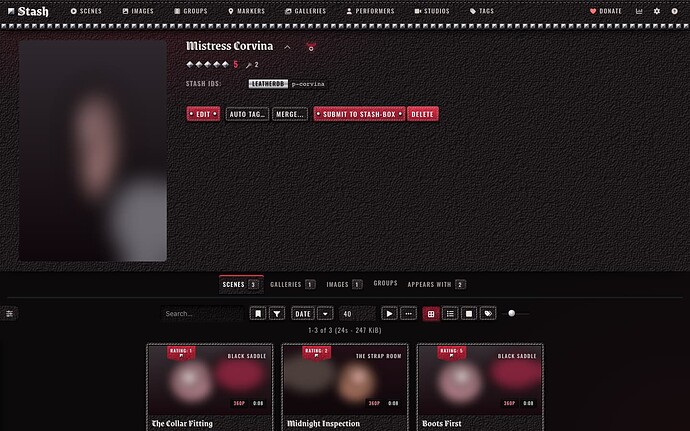
Task: Open Midnight Inspection scene thumbnail
Action: pyautogui.click(x=345, y=379)
